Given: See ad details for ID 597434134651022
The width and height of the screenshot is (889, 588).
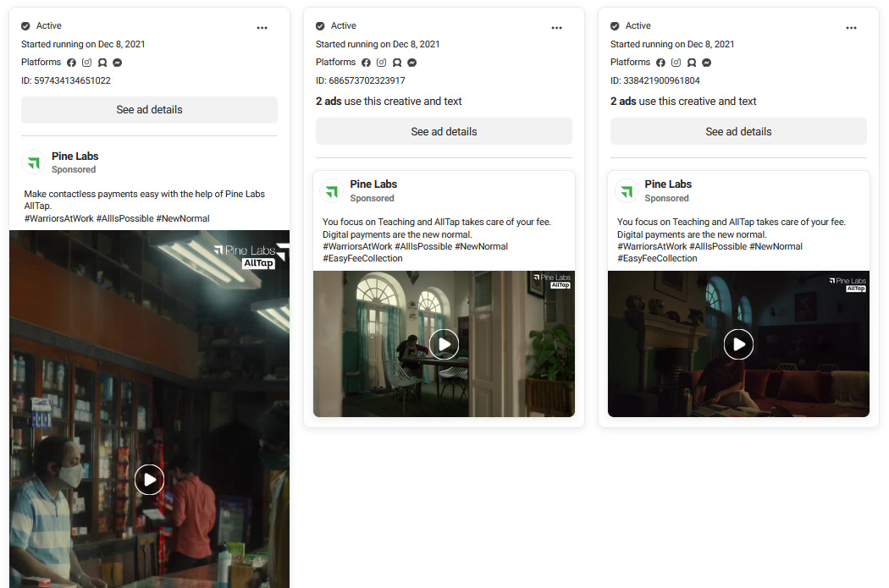Looking at the screenshot, I should pyautogui.click(x=149, y=110).
